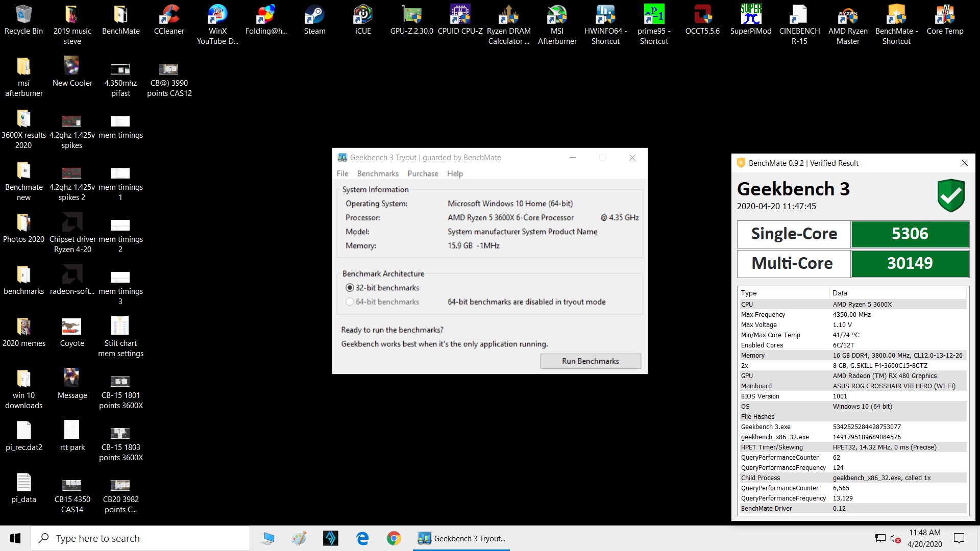Open the Recycle Bin desktop icon
The width and height of the screenshot is (980, 551).
[x=23, y=19]
